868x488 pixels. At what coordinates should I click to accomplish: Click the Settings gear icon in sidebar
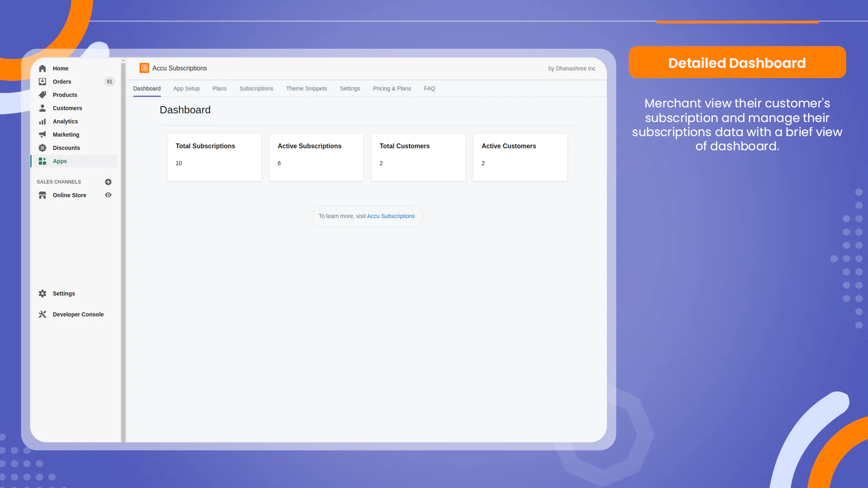click(42, 293)
